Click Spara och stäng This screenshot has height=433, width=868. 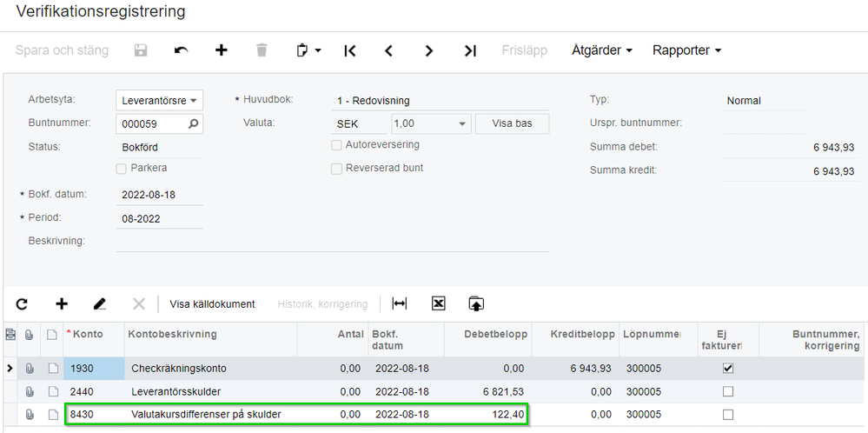click(62, 50)
